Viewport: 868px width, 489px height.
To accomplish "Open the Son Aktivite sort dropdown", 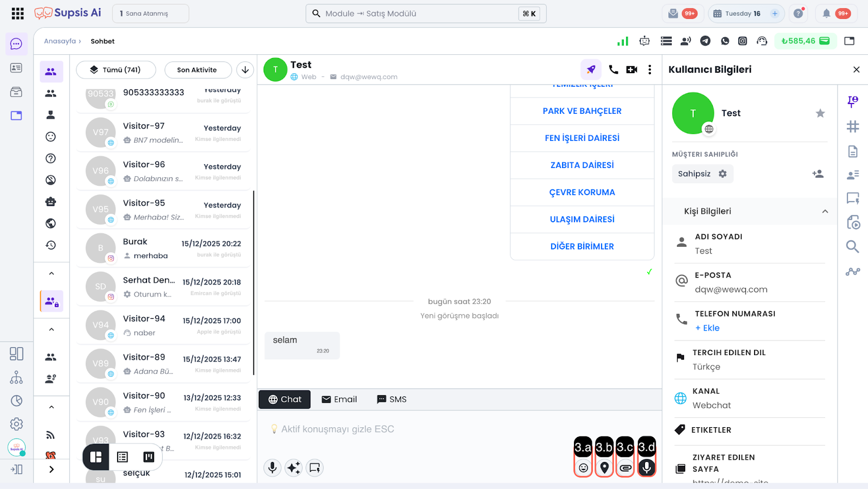I will click(197, 70).
